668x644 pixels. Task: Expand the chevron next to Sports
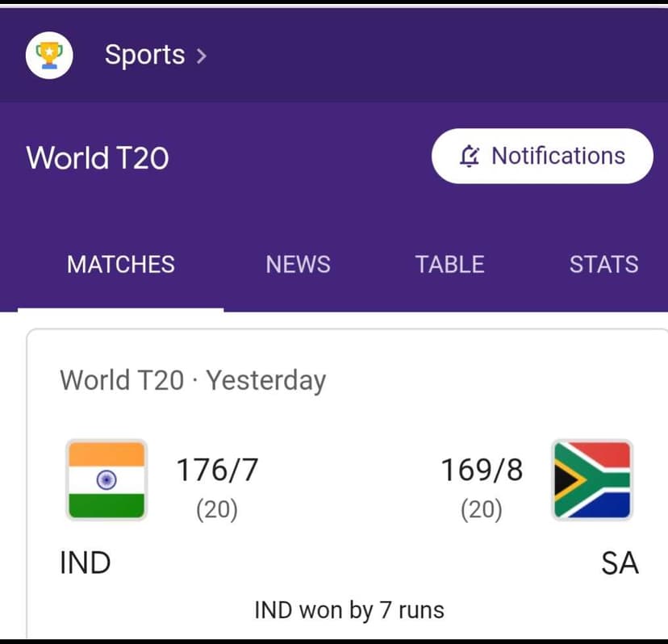(x=201, y=56)
